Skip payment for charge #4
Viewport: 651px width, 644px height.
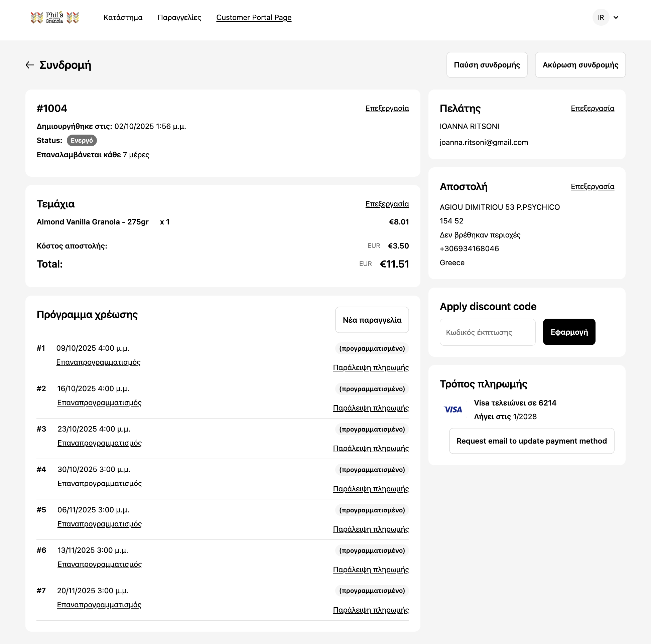point(371,489)
